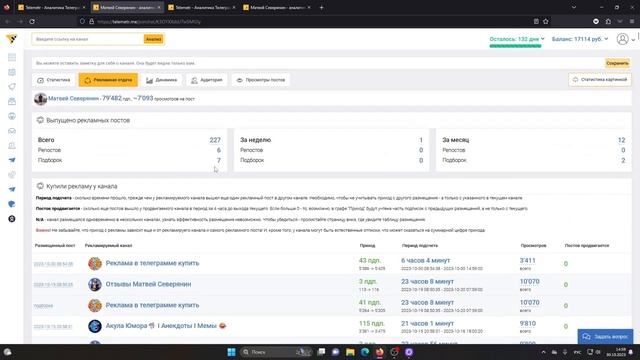Click the private channel note field
This screenshot has height=360, width=640.
coord(318,63)
